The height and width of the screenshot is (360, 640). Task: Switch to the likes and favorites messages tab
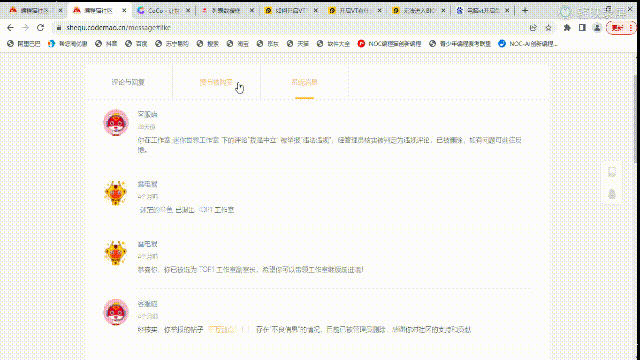click(x=216, y=82)
